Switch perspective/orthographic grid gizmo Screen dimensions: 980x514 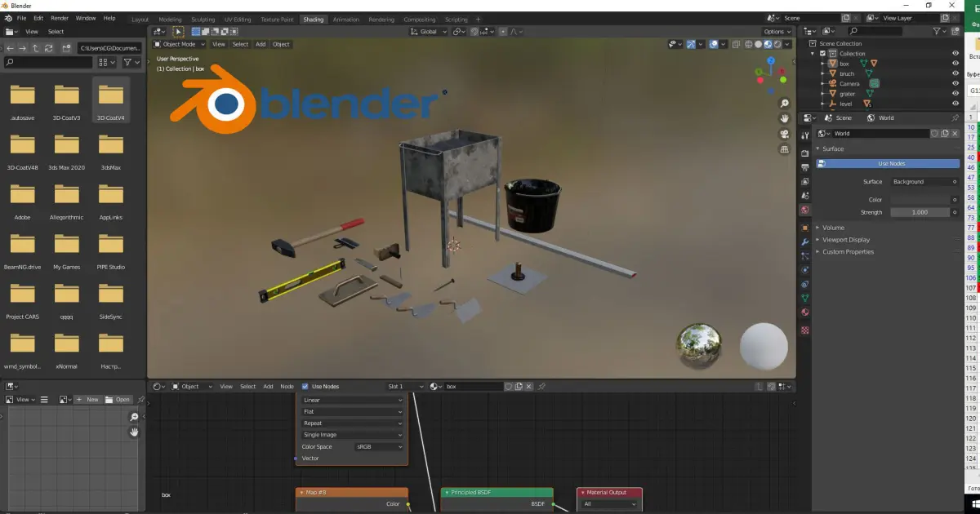pos(784,150)
